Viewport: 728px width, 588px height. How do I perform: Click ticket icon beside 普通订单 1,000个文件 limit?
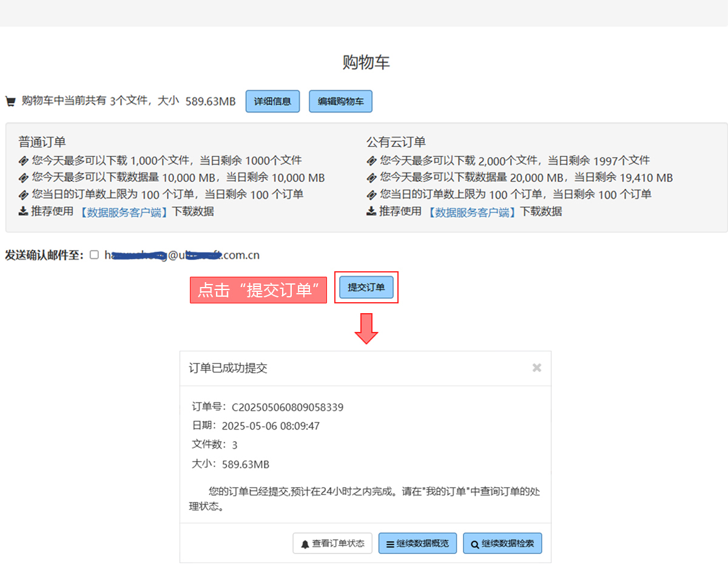23,161
